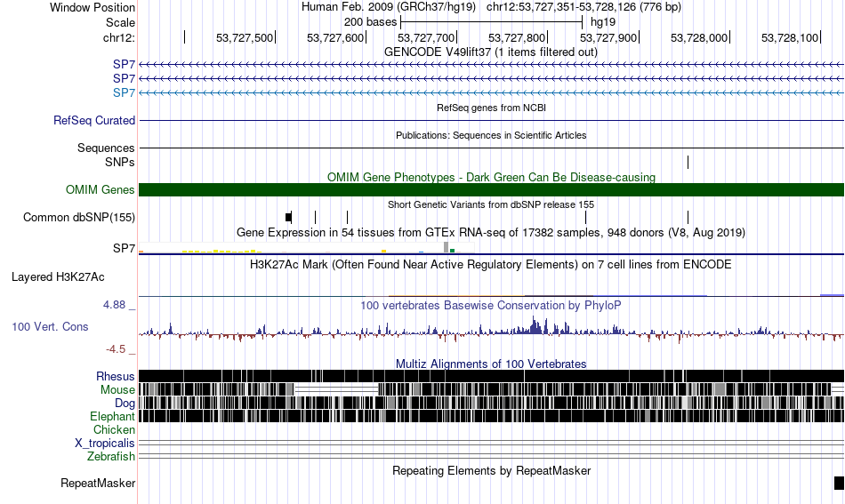Click the light blue SP7 transcript label
Image resolution: width=845 pixels, height=504 pixels.
pos(124,92)
